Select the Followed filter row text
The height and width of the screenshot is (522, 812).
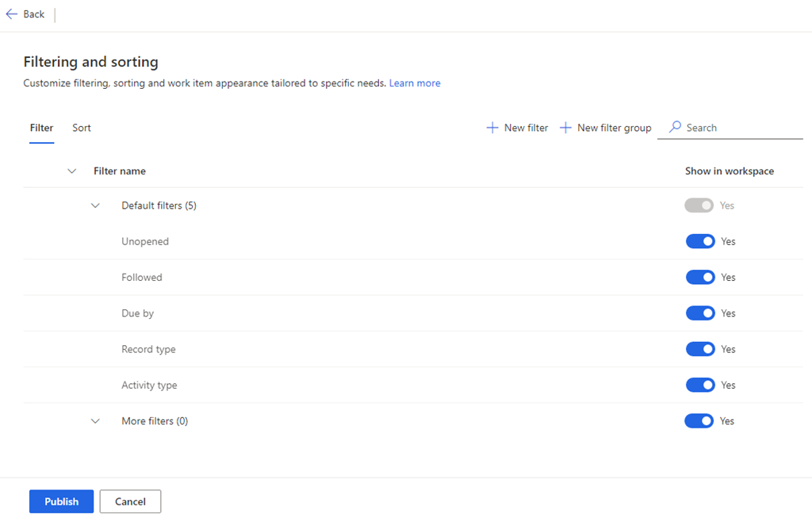point(142,277)
